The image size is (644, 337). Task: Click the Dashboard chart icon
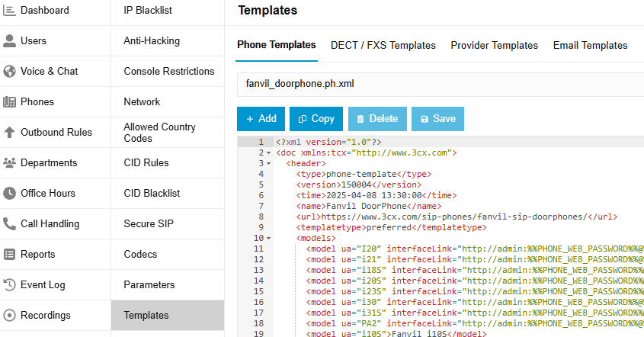[10, 10]
